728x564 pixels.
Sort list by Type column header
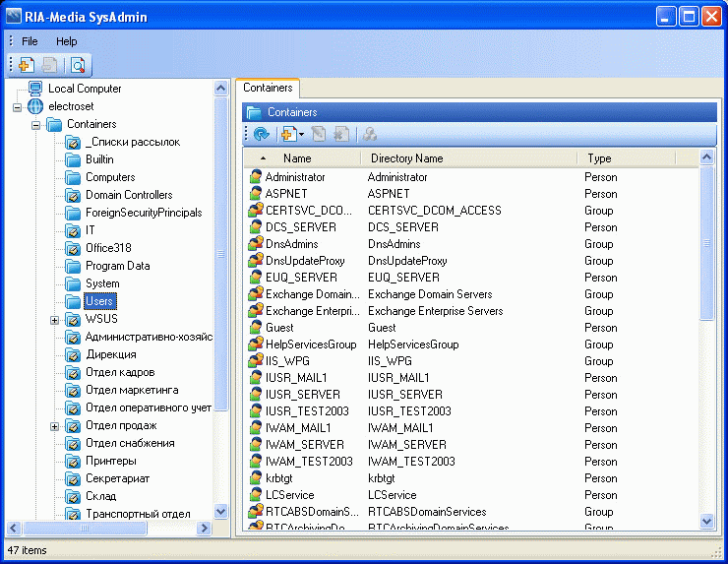click(599, 157)
